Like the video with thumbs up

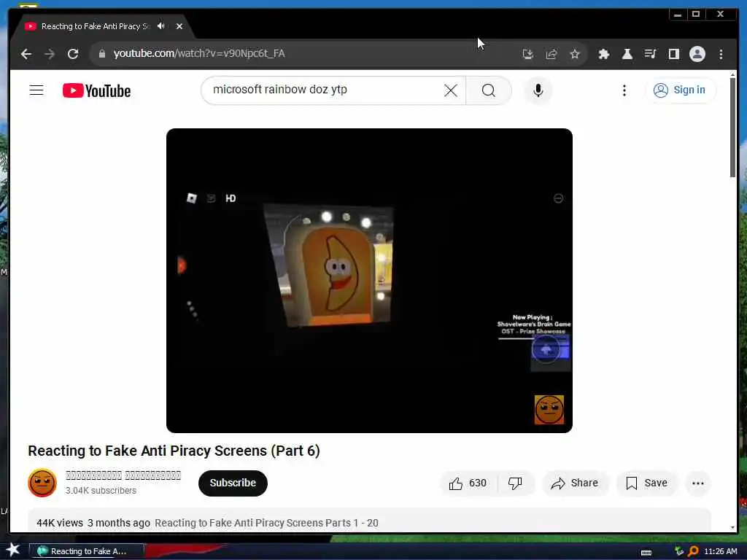[x=468, y=483]
